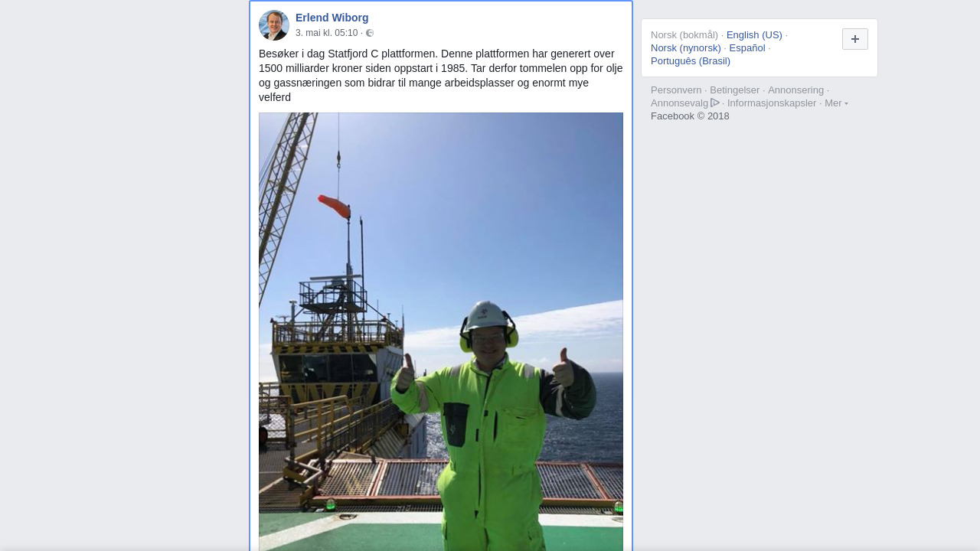Open the Personvern footer link
The image size is (980, 551).
click(x=676, y=90)
